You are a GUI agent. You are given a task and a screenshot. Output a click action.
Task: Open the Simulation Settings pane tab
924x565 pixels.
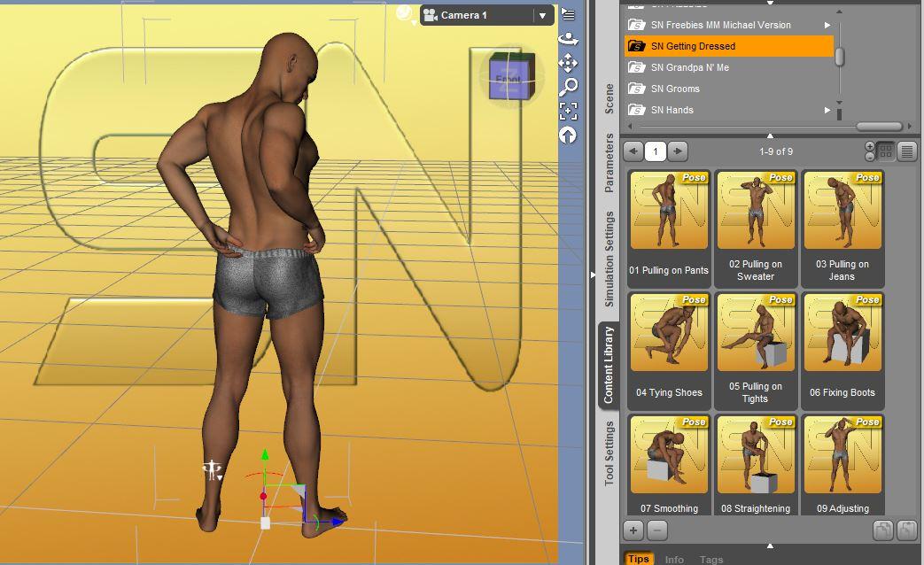pyautogui.click(x=609, y=259)
